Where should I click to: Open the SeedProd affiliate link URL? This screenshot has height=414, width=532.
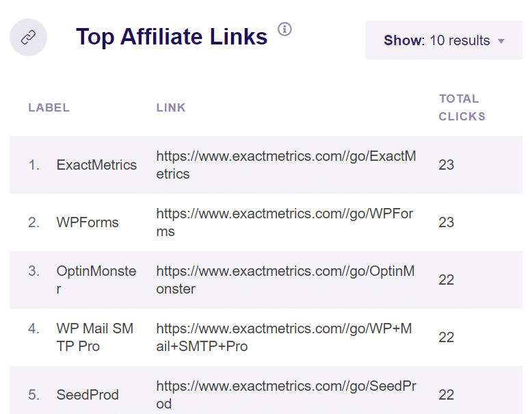[286, 395]
